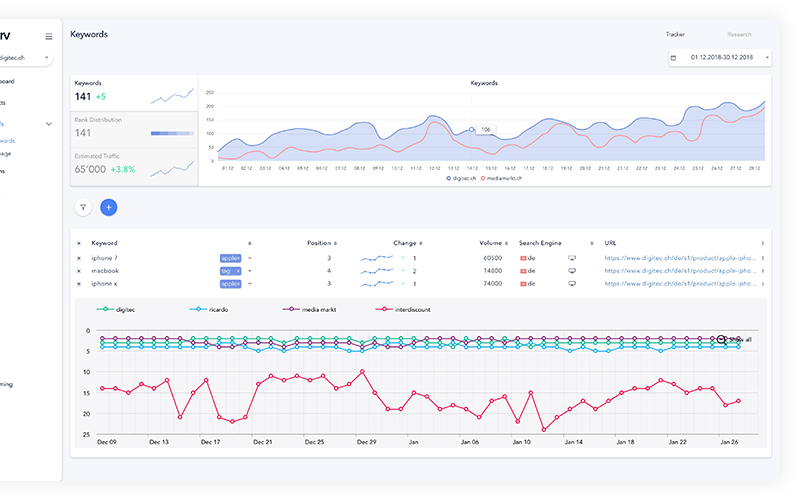Toggle digitec series in position chart legend
The width and height of the screenshot is (800, 500).
click(x=118, y=310)
